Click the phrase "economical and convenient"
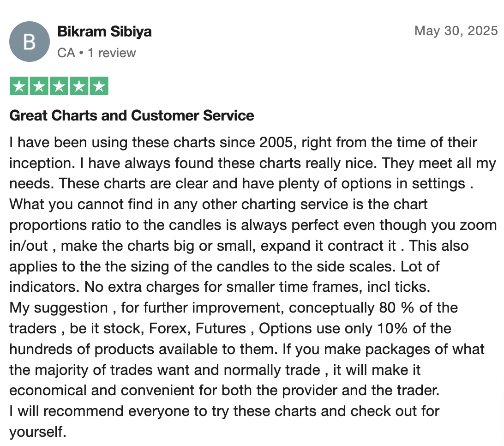The image size is (504, 446). point(102,391)
